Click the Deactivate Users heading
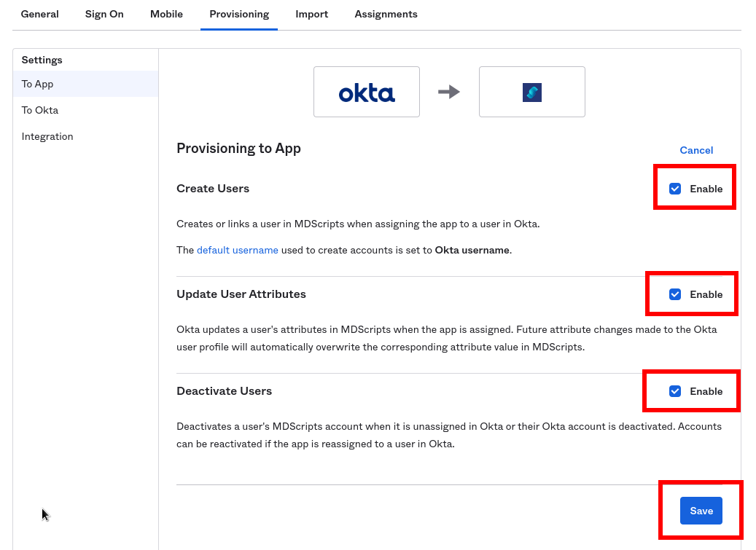756x550 pixels. (225, 390)
